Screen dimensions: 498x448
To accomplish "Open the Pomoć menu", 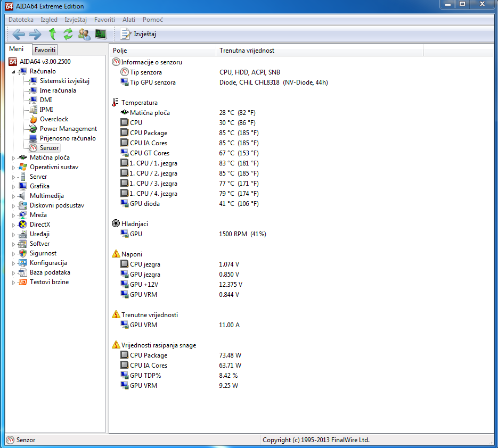I will pyautogui.click(x=152, y=20).
